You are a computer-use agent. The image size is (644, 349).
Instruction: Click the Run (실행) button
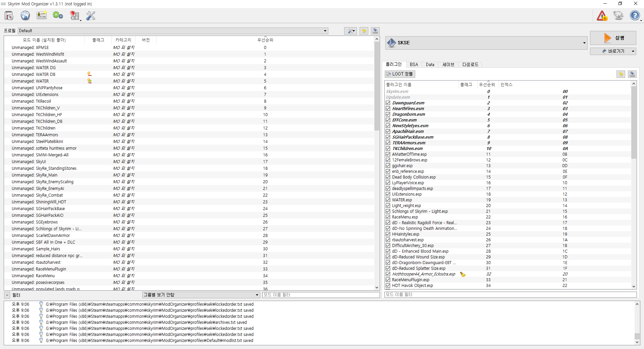tap(613, 38)
